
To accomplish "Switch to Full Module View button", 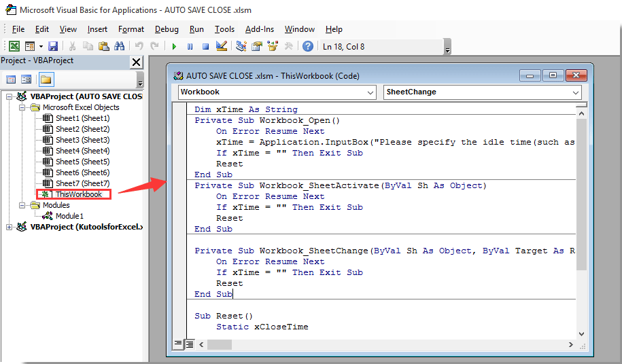I will click(189, 344).
